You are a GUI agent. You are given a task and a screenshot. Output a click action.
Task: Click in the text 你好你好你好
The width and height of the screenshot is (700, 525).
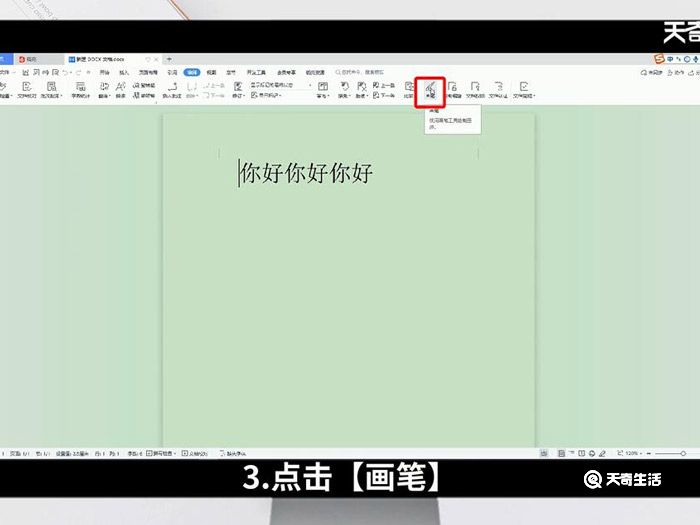(x=306, y=173)
